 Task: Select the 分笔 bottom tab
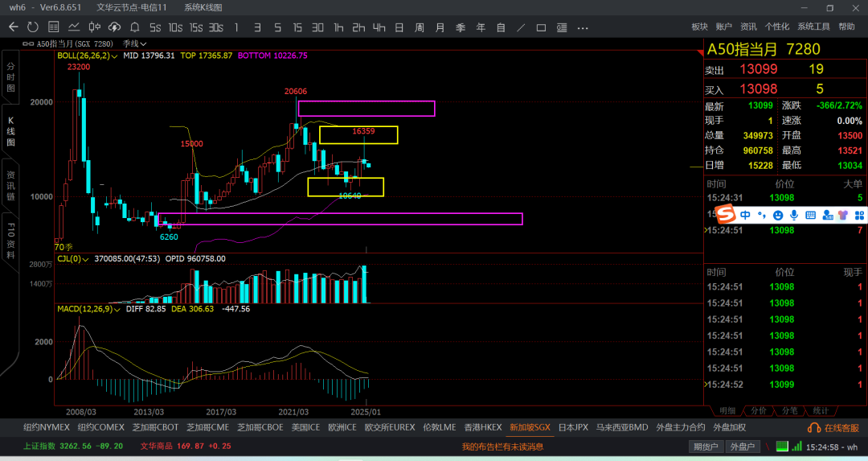click(789, 410)
